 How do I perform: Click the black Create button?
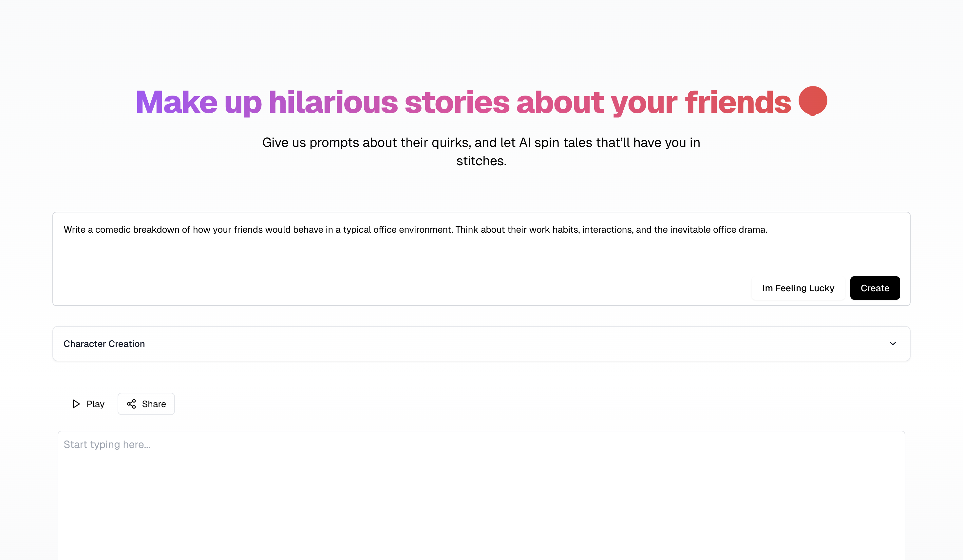[875, 288]
